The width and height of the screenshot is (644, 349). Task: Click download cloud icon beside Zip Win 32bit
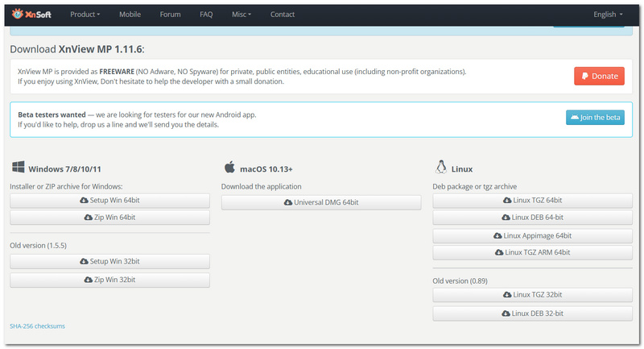pyautogui.click(x=88, y=280)
